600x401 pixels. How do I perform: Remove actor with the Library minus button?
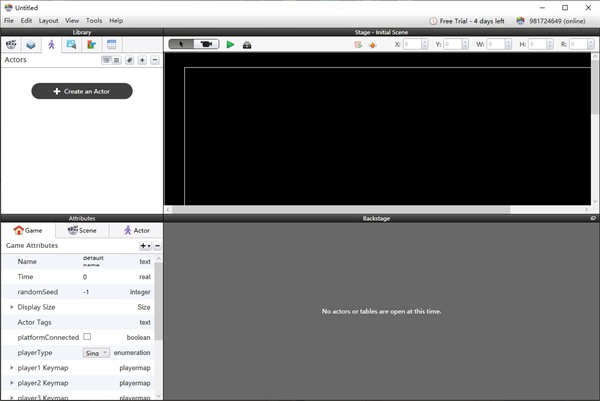(x=155, y=60)
